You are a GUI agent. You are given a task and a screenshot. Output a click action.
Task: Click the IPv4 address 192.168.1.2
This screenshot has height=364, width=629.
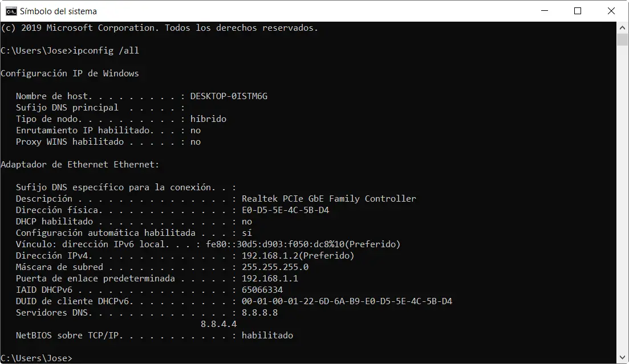pyautogui.click(x=267, y=256)
